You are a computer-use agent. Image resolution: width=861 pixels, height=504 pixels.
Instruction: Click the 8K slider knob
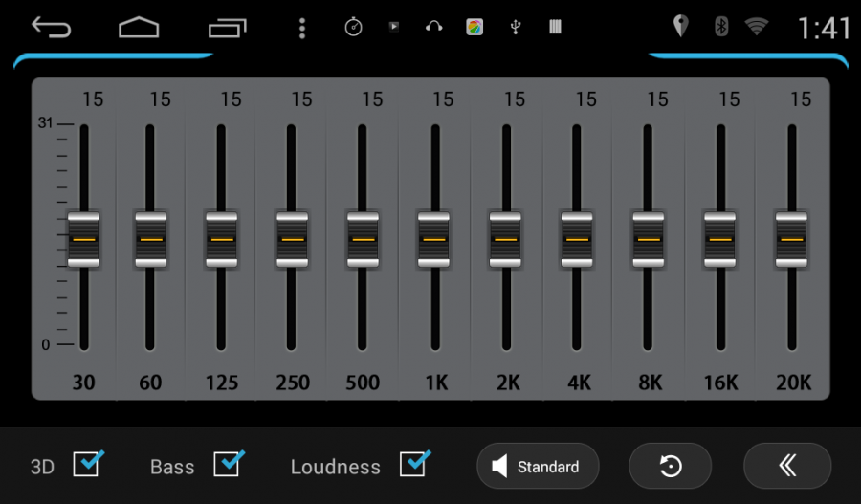coord(649,239)
